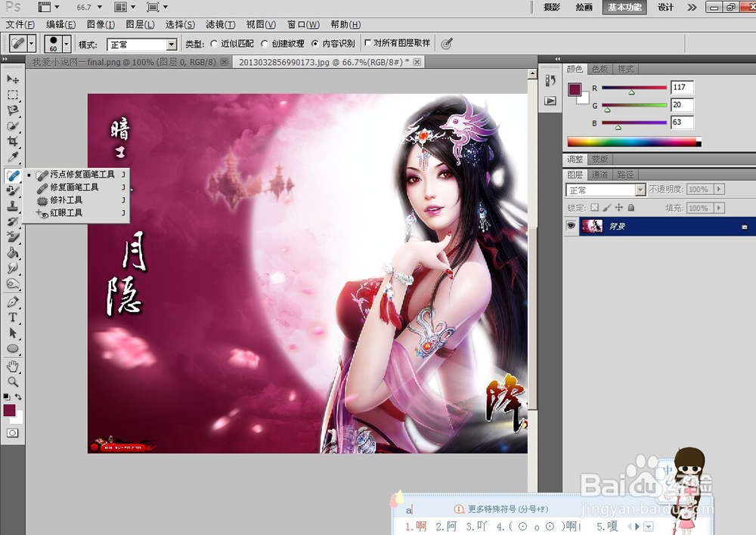Image resolution: width=756 pixels, height=535 pixels.
Task: Select the Hand tool
Action: pos(13,366)
